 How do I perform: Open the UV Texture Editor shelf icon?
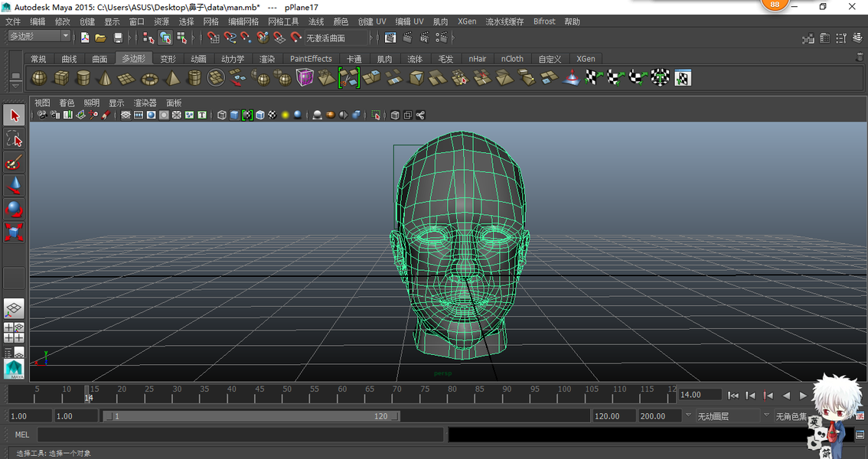tap(683, 78)
